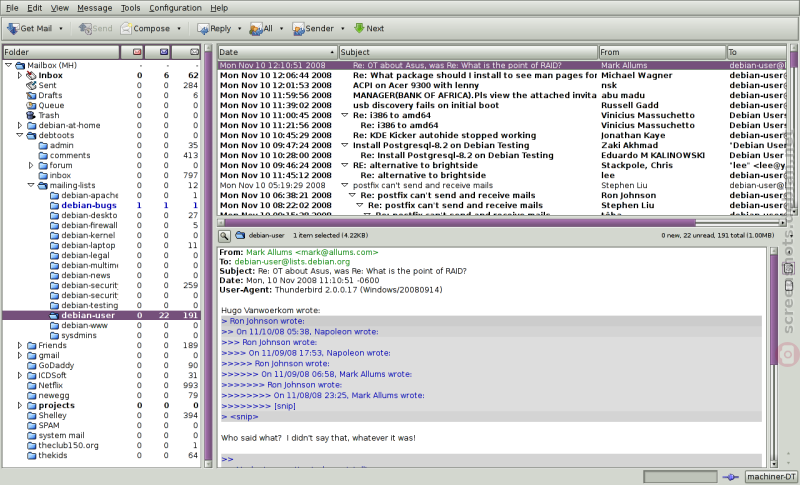Click the unread-messages column header icon

[164, 52]
